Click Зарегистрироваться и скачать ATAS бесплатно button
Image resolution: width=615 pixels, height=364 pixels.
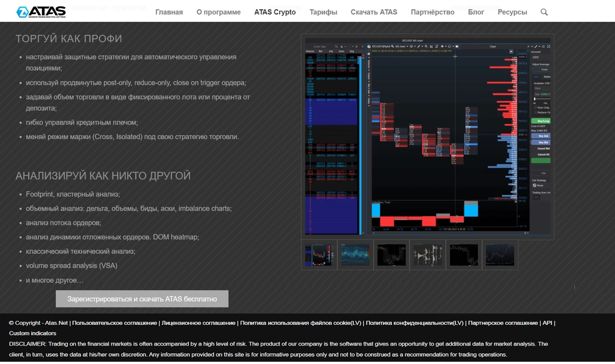(142, 299)
